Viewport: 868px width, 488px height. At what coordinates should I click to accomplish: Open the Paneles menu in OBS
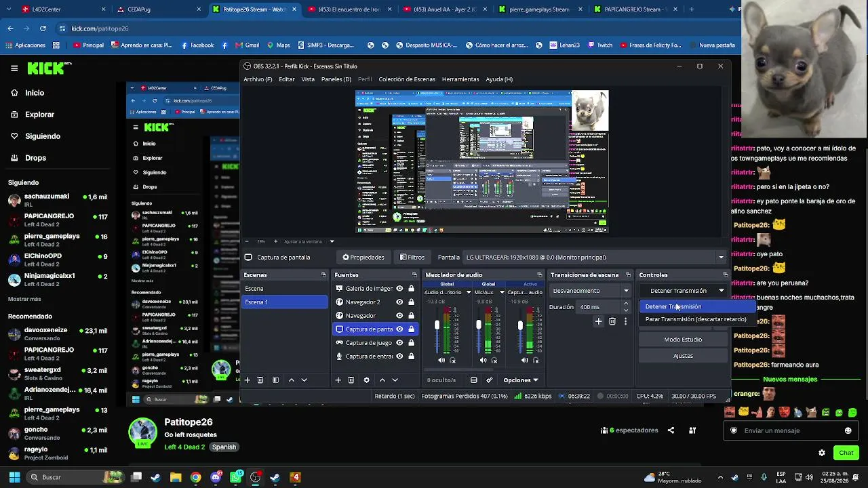(x=336, y=79)
